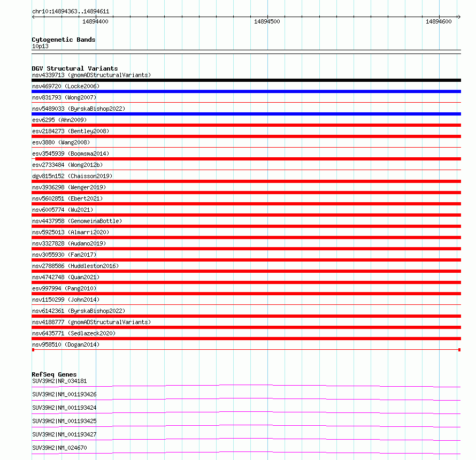
Task: Open esv2184273 (Bentley2008) label
Action: coord(71,131)
